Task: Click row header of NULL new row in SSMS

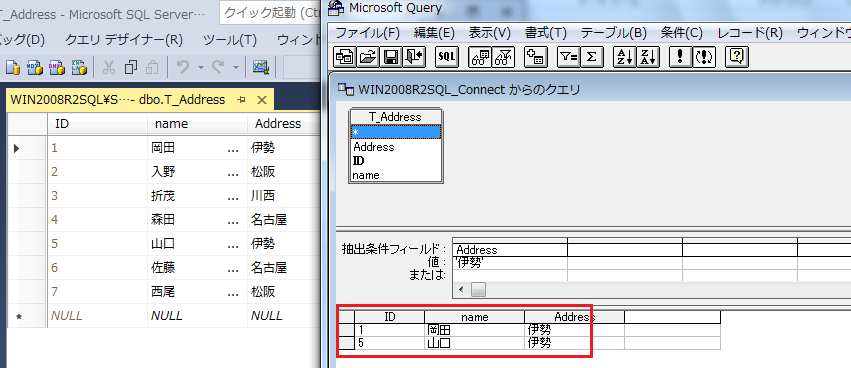Action: (26, 316)
